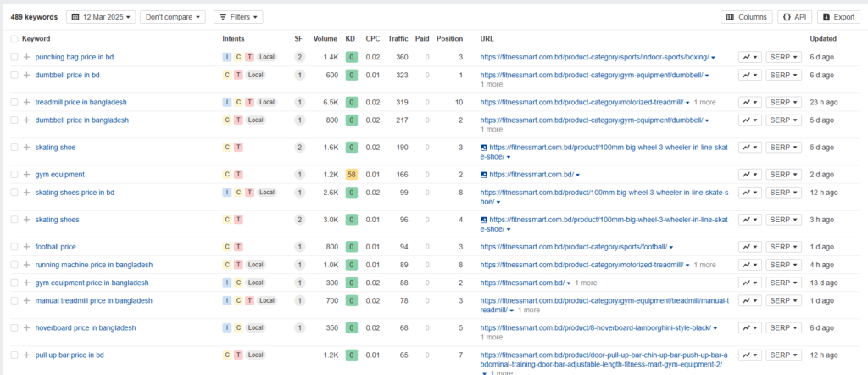The image size is (868, 375).
Task: Click plus icon beside hoverboard price in bangladesh
Action: [x=26, y=328]
